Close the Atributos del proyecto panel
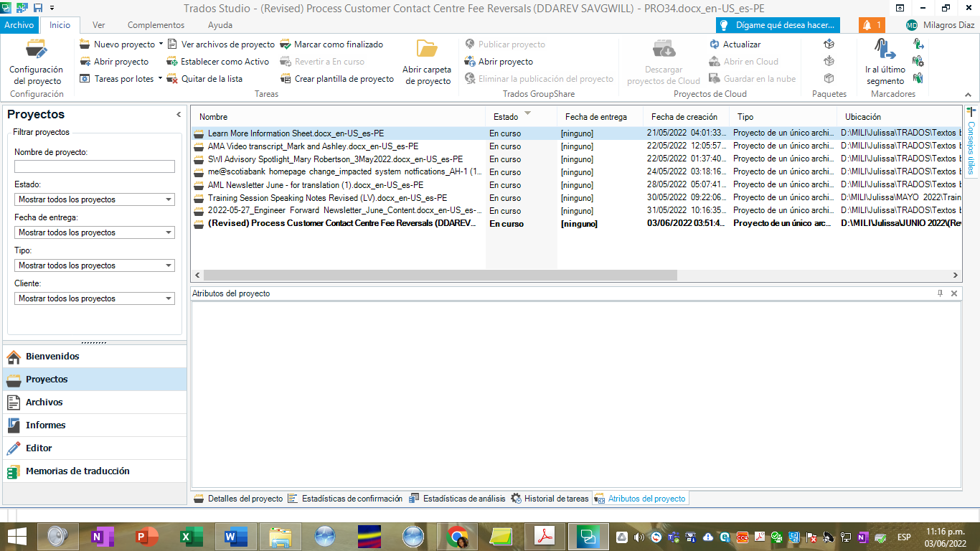Screen dimensions: 980x551 pos(954,293)
